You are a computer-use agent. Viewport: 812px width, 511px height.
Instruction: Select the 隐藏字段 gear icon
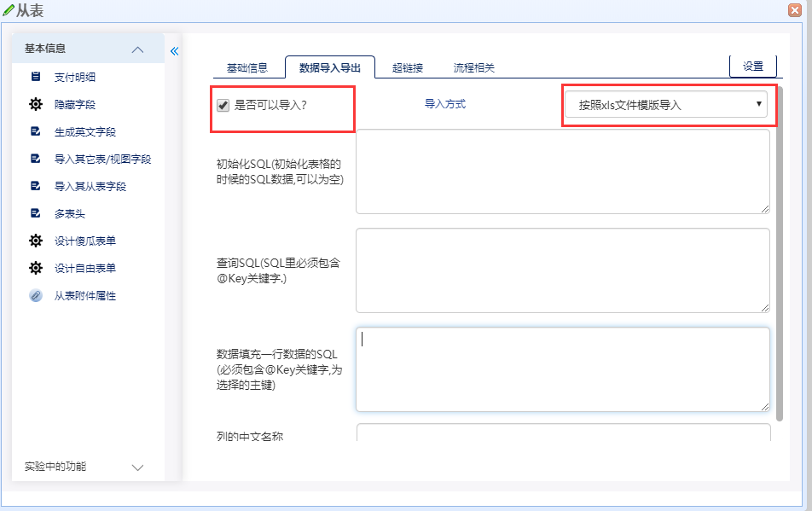tap(34, 103)
